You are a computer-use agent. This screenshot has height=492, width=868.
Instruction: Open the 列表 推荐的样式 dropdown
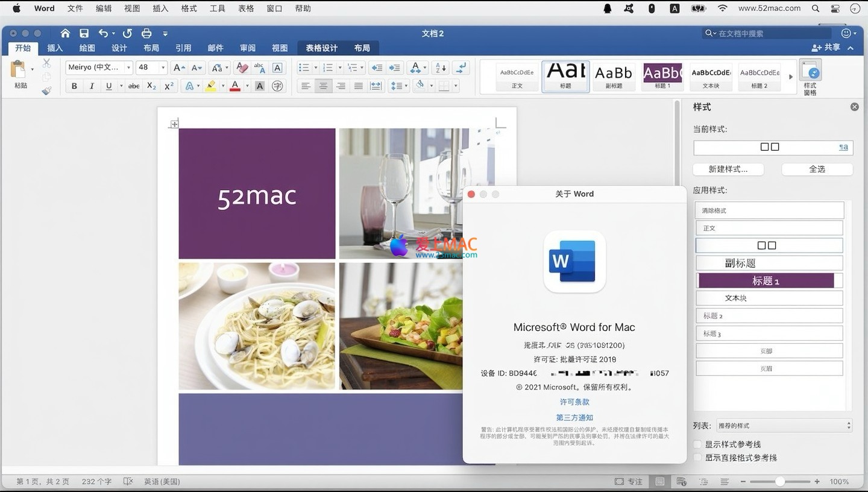(784, 426)
